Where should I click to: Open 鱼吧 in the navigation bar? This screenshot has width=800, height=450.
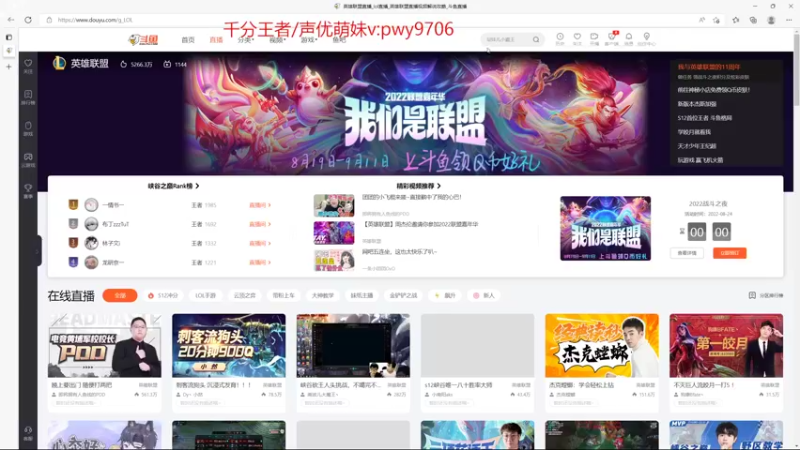tap(339, 40)
